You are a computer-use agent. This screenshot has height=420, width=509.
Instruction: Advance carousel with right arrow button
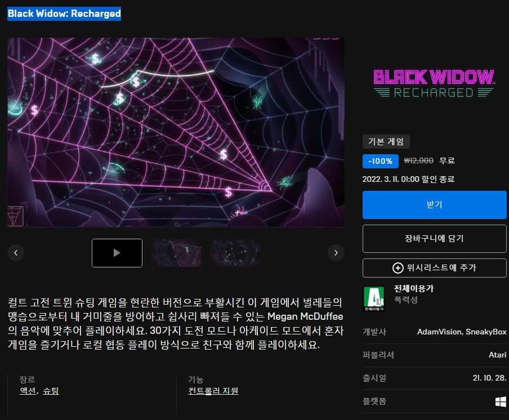point(336,253)
